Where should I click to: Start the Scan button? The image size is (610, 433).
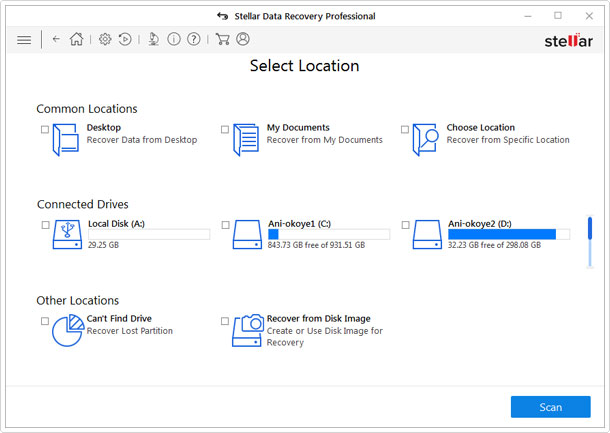tap(550, 407)
